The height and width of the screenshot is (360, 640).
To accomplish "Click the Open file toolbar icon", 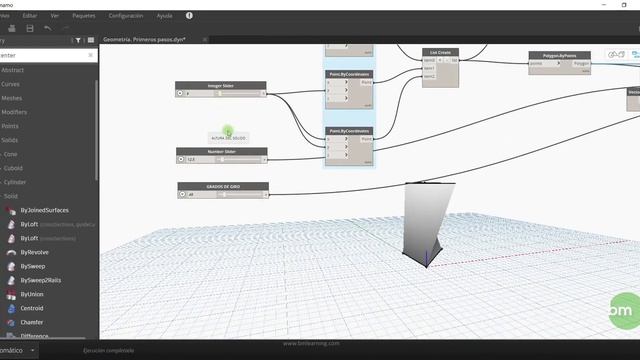I will 12,28.
